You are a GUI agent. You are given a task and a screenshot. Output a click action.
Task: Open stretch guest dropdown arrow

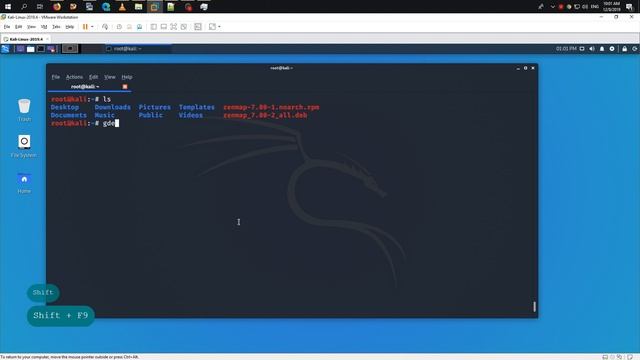(x=219, y=27)
